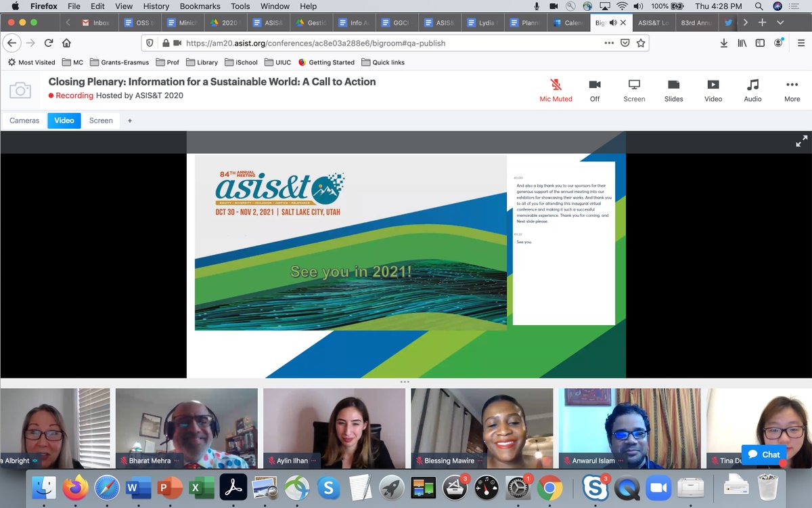This screenshot has width=812, height=508.
Task: Open the History menu
Action: [x=156, y=6]
